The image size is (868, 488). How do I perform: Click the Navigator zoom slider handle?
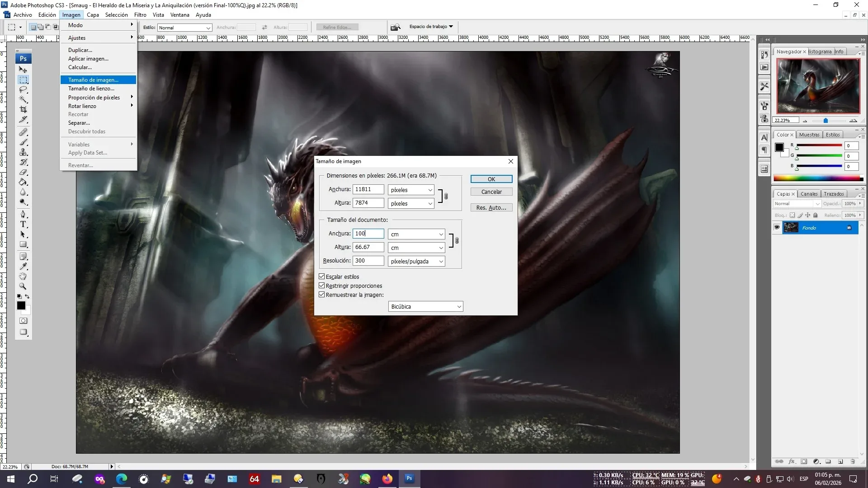pyautogui.click(x=826, y=121)
